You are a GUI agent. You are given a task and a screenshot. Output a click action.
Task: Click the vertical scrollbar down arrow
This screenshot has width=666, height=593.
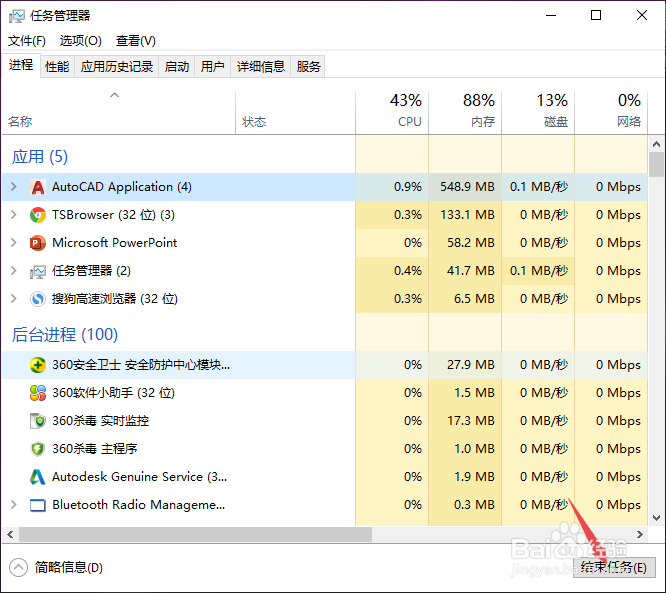coord(656,518)
